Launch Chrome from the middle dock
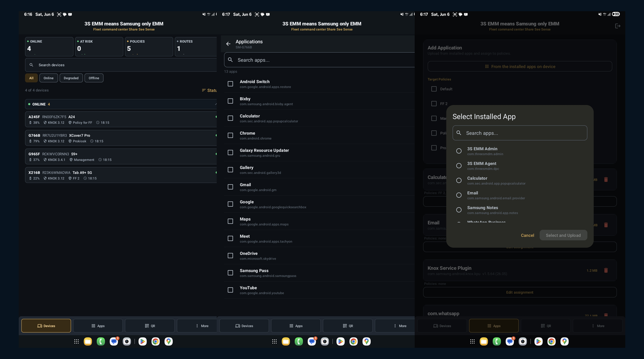 (x=353, y=342)
